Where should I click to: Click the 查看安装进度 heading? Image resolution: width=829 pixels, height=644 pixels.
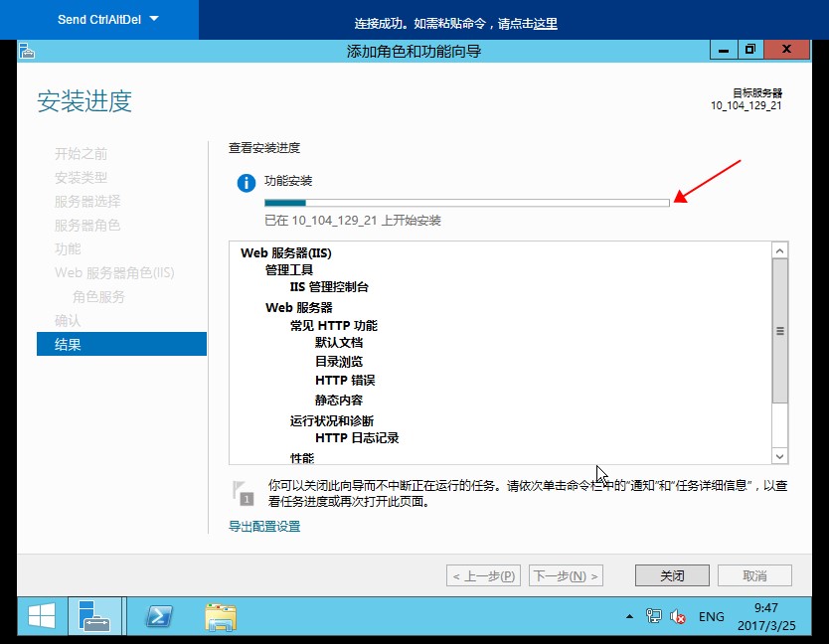pos(264,148)
